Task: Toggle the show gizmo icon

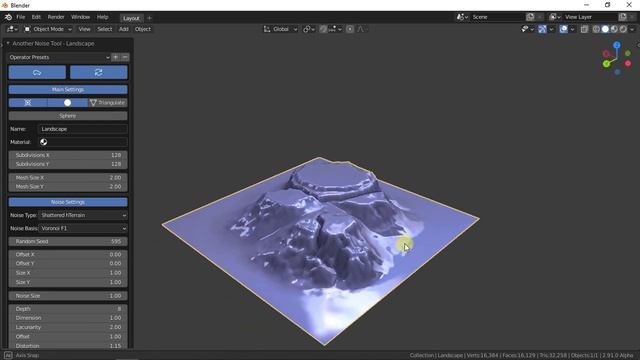Action: (542, 29)
